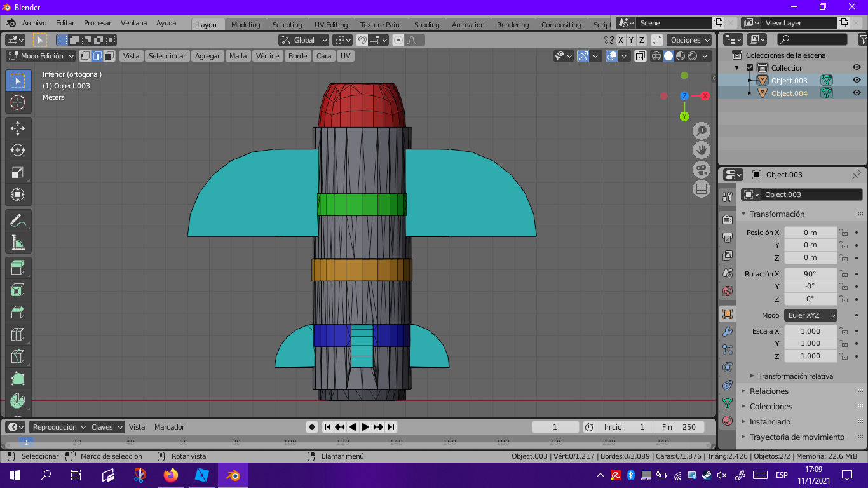
Task: Select the Poly Build tool
Action: pos(18,379)
